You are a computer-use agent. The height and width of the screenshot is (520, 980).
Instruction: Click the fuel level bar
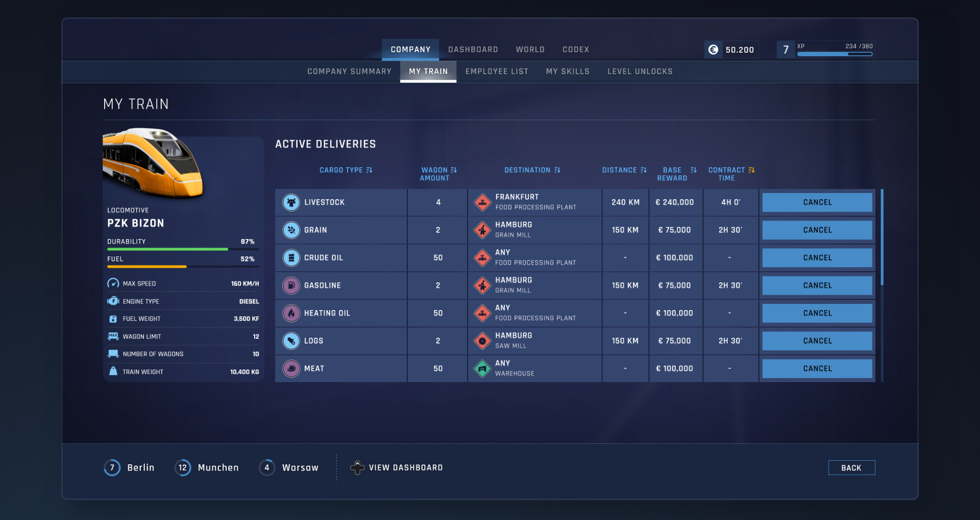coord(183,267)
